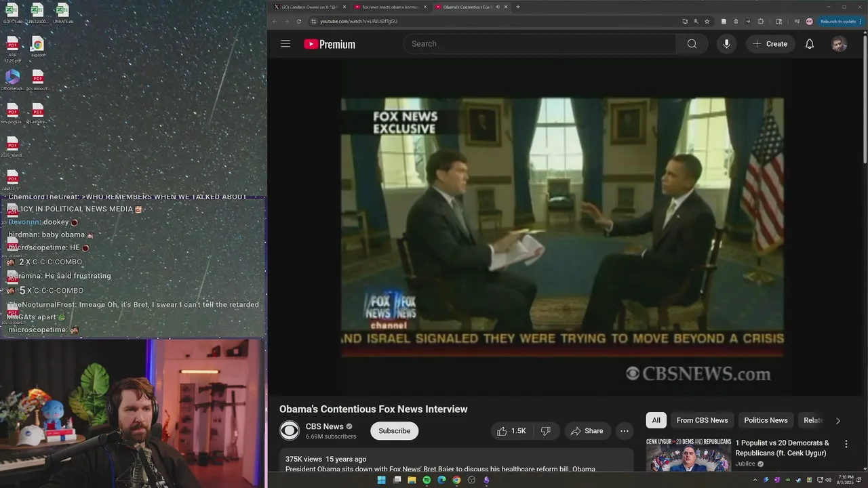Screen dimensions: 868x488
Task: Open the CBS News channel avatar
Action: click(290, 431)
